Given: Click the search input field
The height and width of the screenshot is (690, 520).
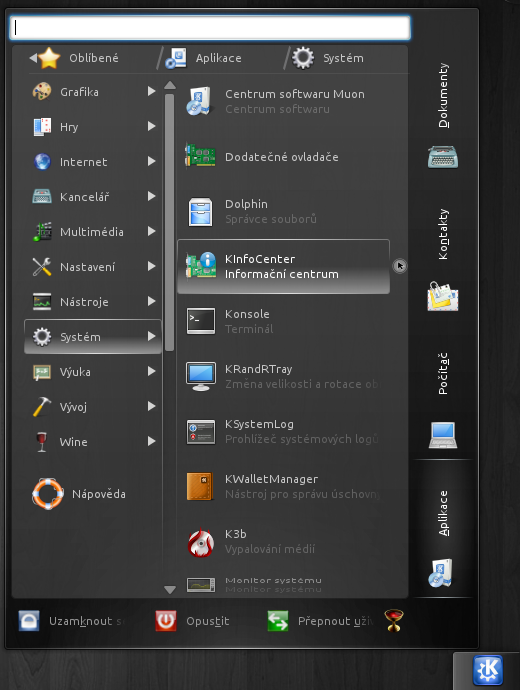Looking at the screenshot, I should point(210,28).
